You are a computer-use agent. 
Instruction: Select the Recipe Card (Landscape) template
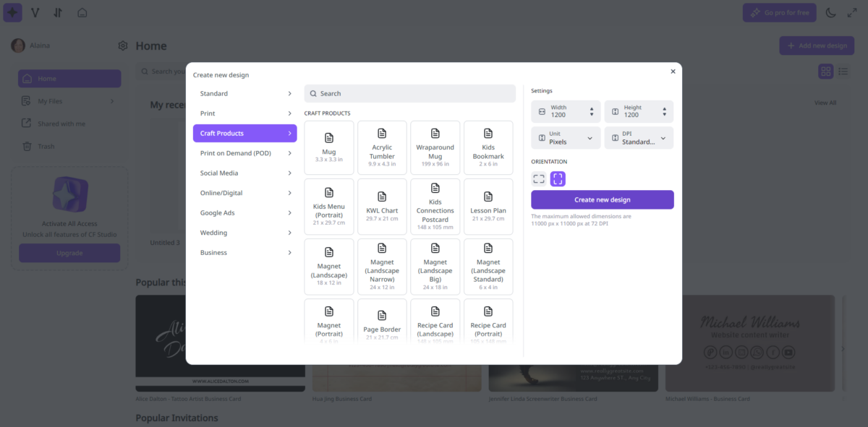[x=435, y=320]
